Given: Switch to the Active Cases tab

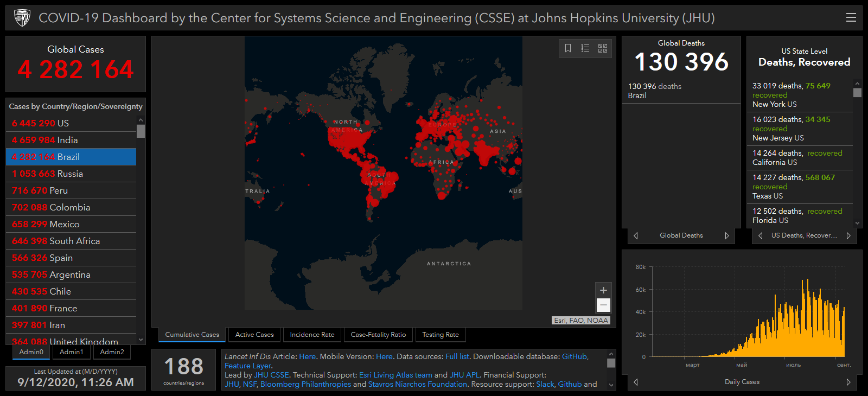Looking at the screenshot, I should 254,335.
